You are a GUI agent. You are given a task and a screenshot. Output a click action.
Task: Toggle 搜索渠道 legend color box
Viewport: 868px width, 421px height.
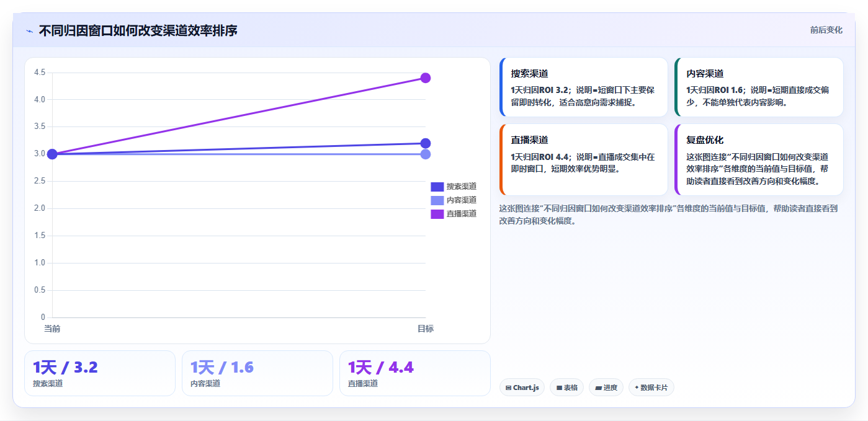437,187
